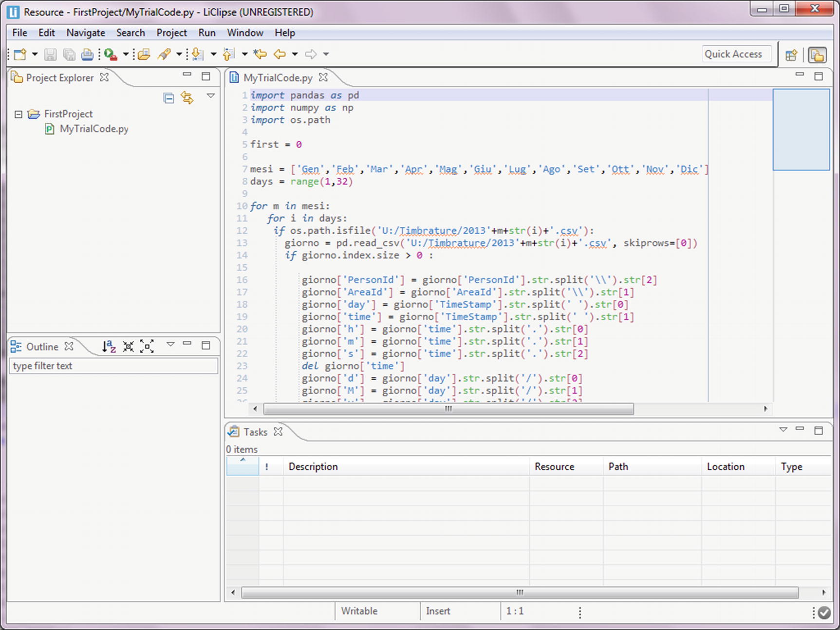The height and width of the screenshot is (630, 840).
Task: Click the Print icon in toolbar
Action: [87, 54]
